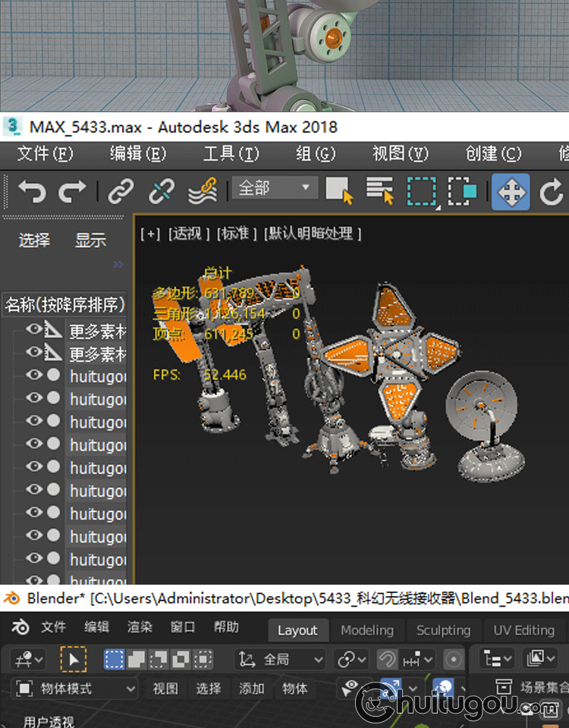The height and width of the screenshot is (728, 569).
Task: Open Blender outliner display mode dropdown
Action: tap(539, 658)
